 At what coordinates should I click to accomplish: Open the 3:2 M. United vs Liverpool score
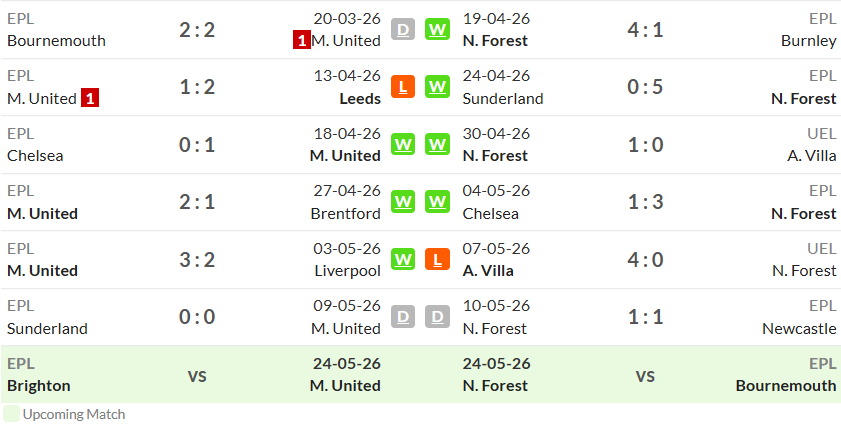[197, 259]
